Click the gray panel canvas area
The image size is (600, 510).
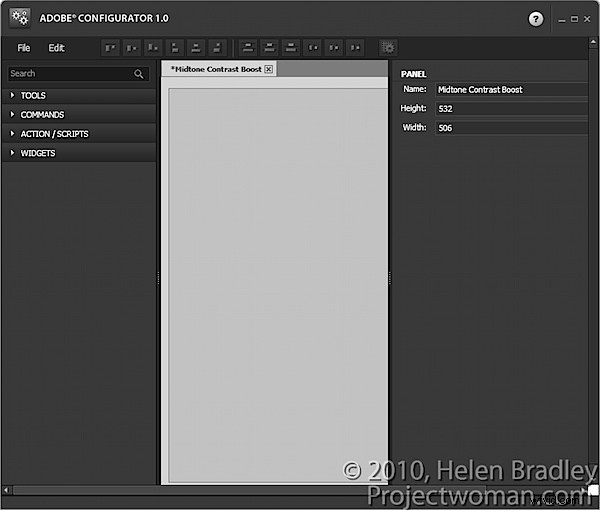278,285
